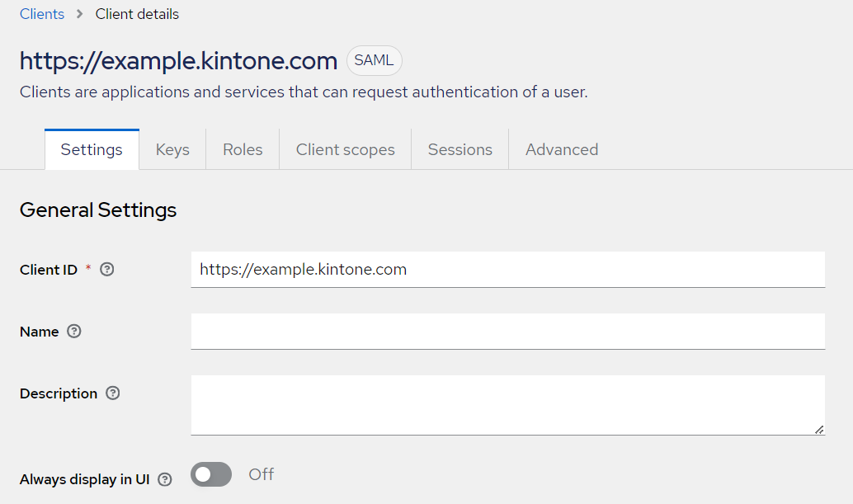Viewport: 853px width, 504px height.
Task: Go to the Client scopes tab
Action: [345, 149]
